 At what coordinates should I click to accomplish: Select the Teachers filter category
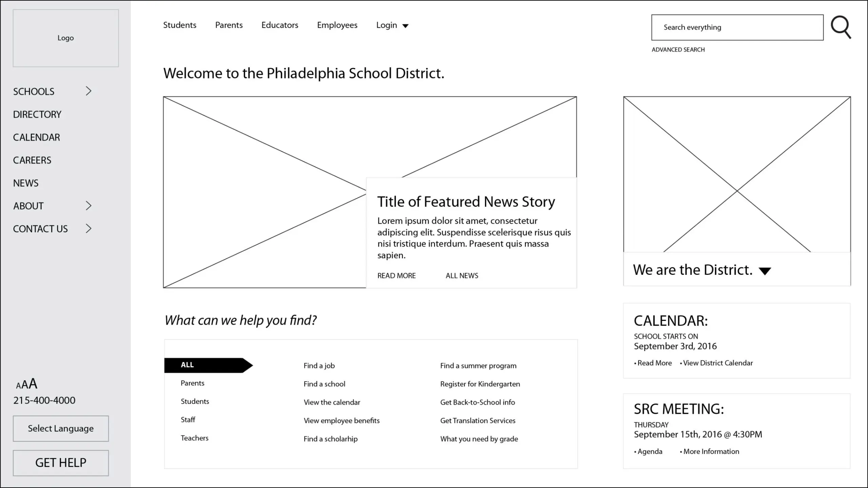tap(194, 438)
